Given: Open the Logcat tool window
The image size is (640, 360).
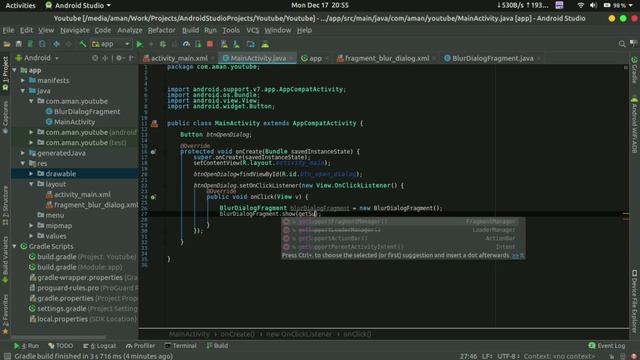Looking at the screenshot, I should click(100, 346).
